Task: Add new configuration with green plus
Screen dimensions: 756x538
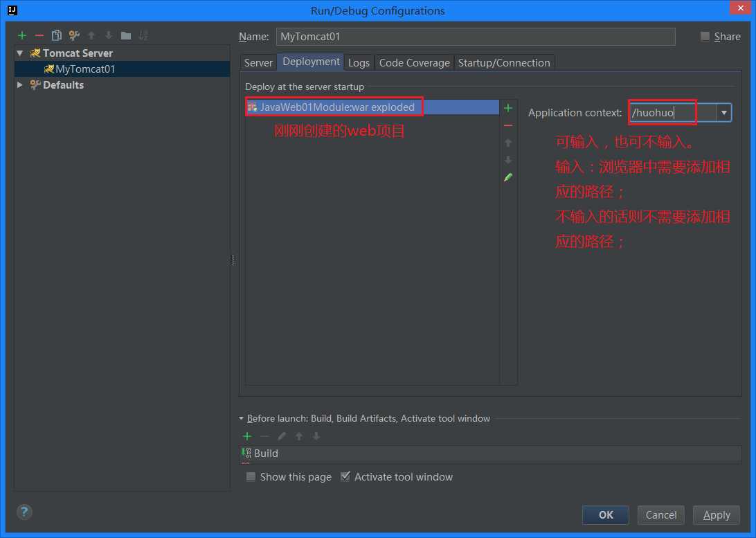Action: point(21,36)
